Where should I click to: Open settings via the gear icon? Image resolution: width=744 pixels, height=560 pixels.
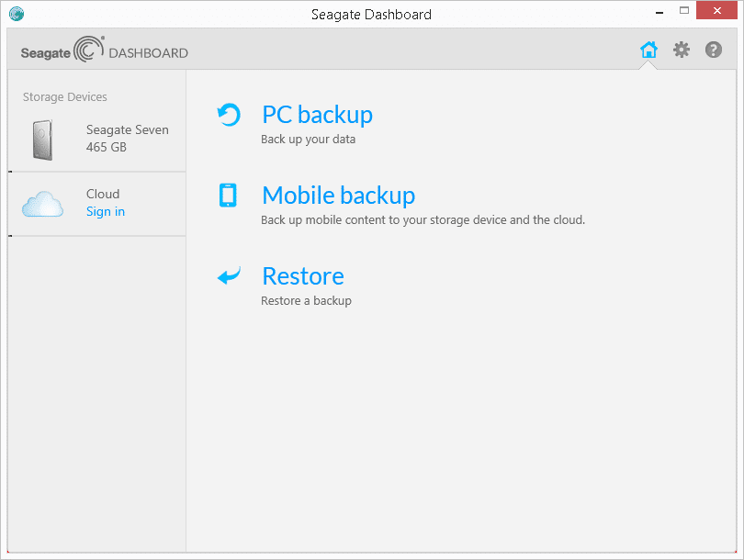pyautogui.click(x=682, y=50)
